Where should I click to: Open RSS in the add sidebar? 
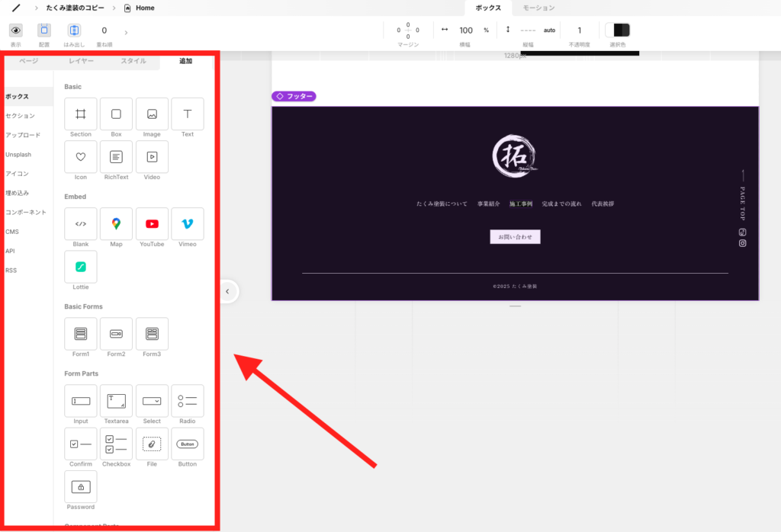click(11, 271)
